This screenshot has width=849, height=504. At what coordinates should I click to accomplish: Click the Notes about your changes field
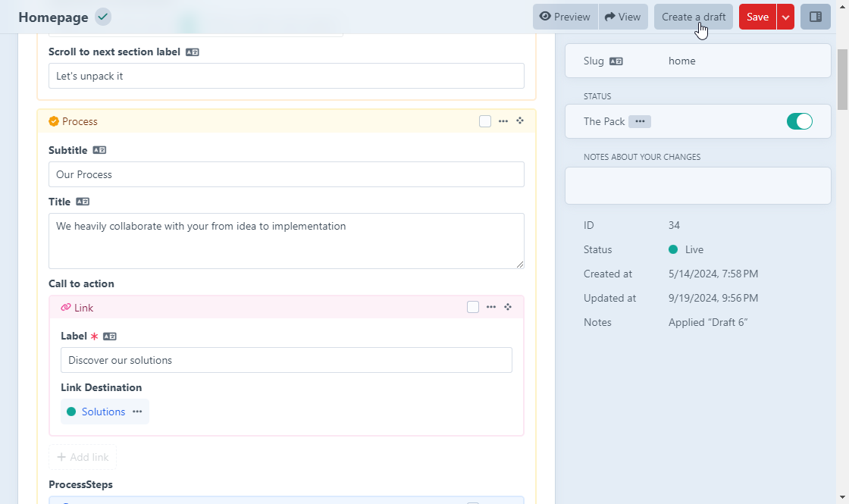(697, 186)
